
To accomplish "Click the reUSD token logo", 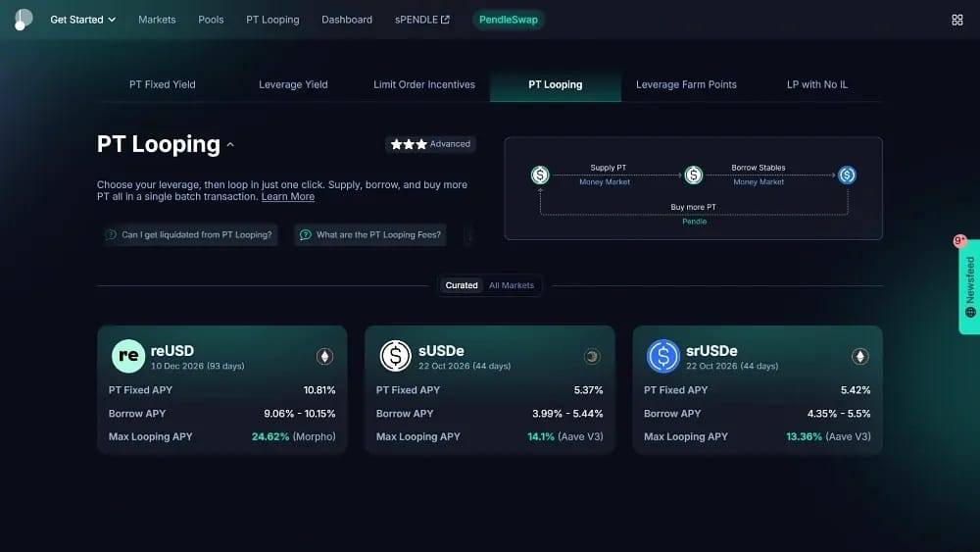I will [128, 356].
